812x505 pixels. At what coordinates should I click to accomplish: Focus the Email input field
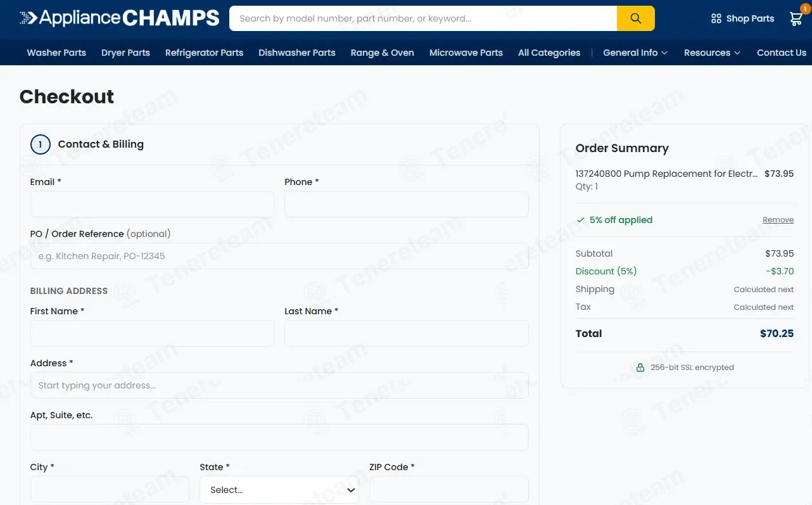(x=152, y=204)
